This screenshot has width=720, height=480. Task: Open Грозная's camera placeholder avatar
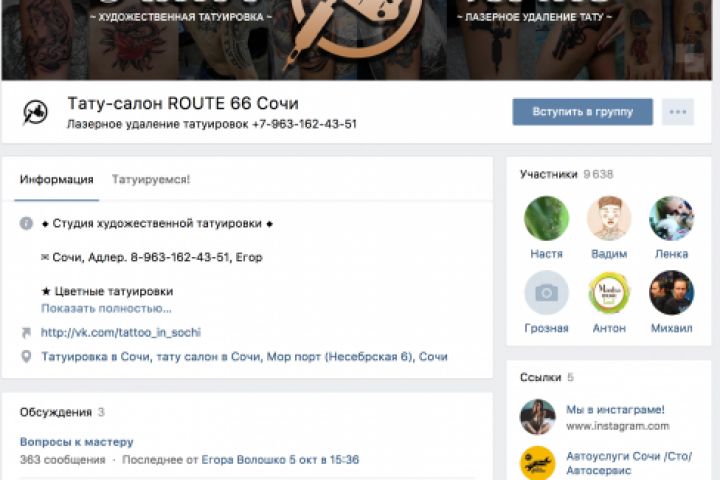point(546,293)
